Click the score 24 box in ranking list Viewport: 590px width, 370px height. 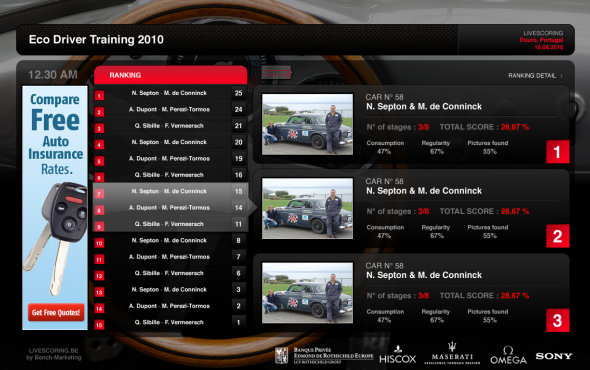coord(239,110)
